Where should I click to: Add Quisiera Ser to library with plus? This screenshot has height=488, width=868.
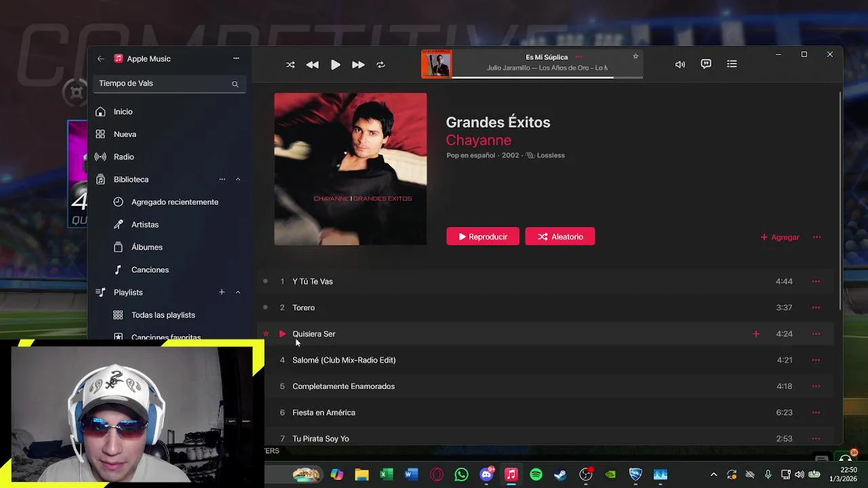(756, 334)
